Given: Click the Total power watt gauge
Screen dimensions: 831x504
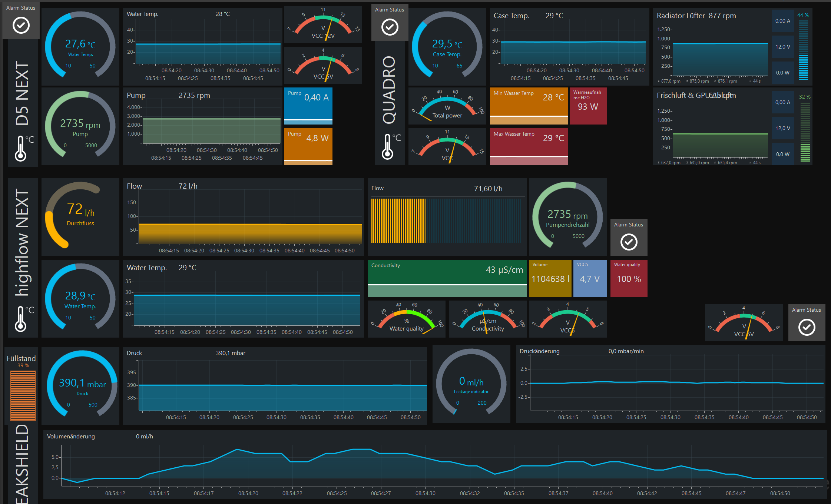Looking at the screenshot, I should 447,106.
